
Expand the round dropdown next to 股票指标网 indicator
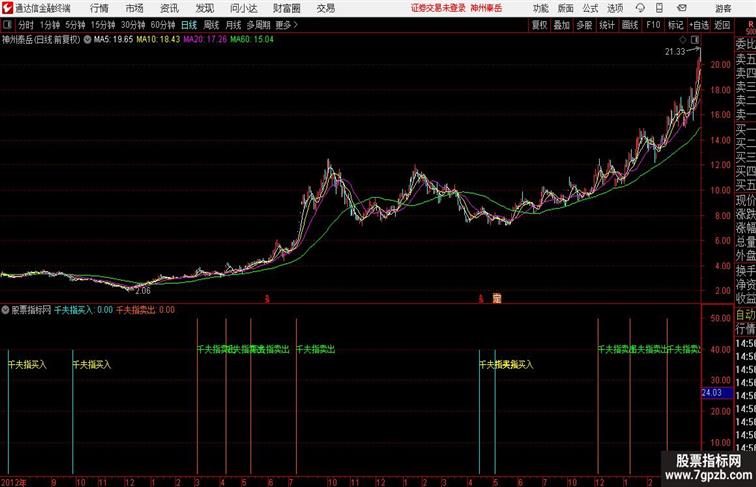(x=5, y=310)
